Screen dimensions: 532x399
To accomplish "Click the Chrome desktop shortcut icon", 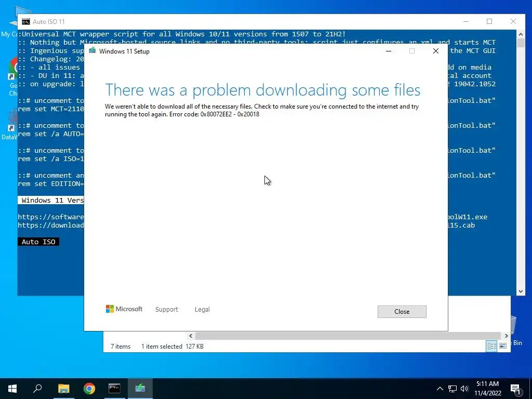I will (14, 76).
